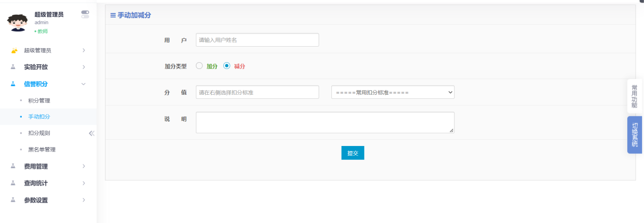Click the flask icon beside 费用管理
The height and width of the screenshot is (223, 644).
tap(13, 166)
